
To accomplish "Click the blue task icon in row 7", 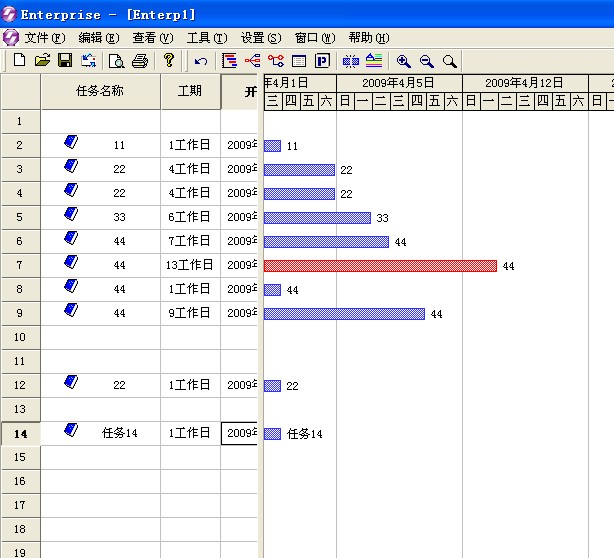I will coord(71,262).
